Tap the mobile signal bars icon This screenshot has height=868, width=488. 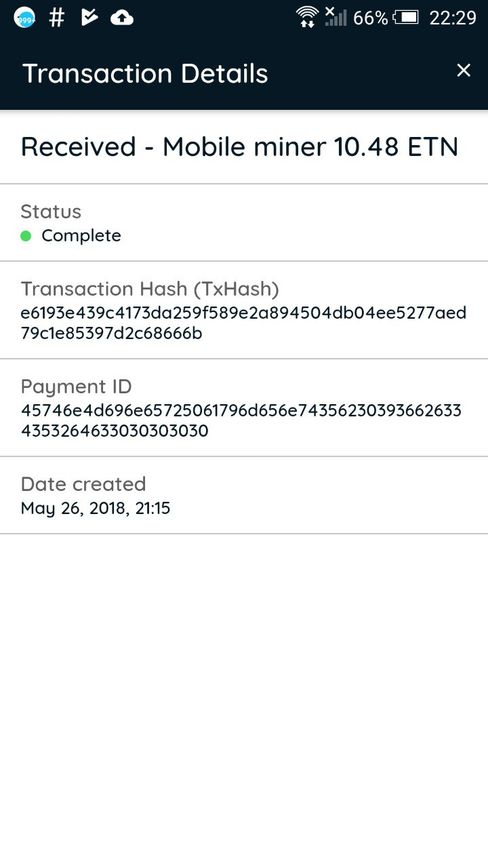[x=335, y=16]
